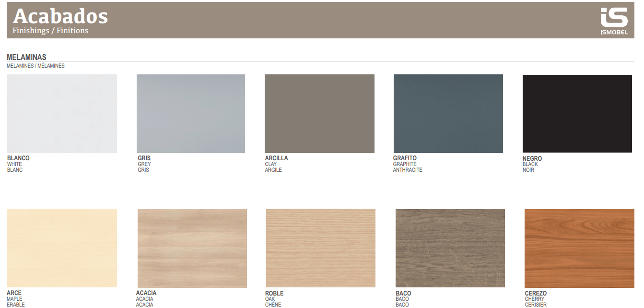Choose the Acacia wood finish swatch

(192, 248)
